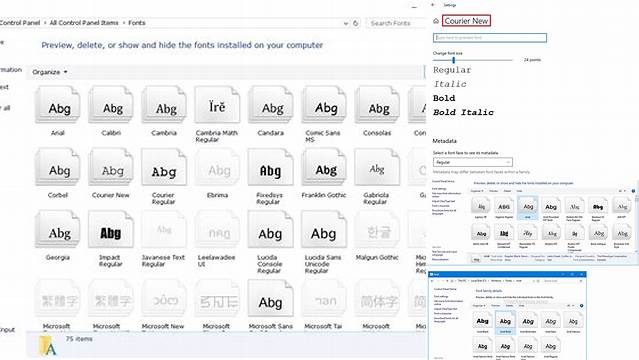Go to All Control Panel Items breadcrumb

[x=84, y=23]
